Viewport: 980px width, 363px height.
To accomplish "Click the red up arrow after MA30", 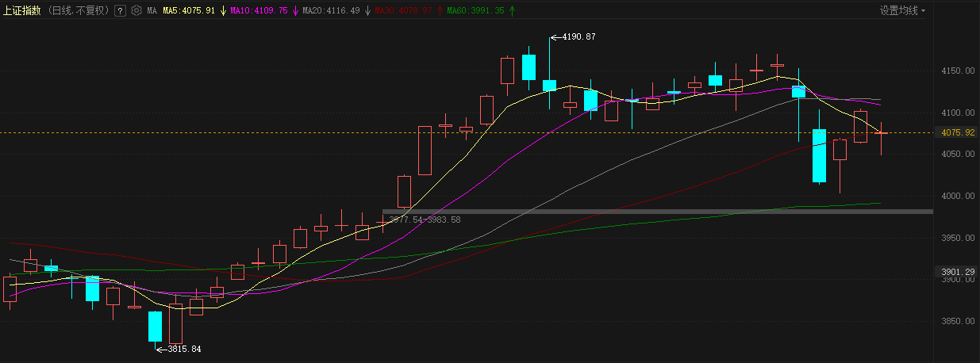I will coord(440,11).
